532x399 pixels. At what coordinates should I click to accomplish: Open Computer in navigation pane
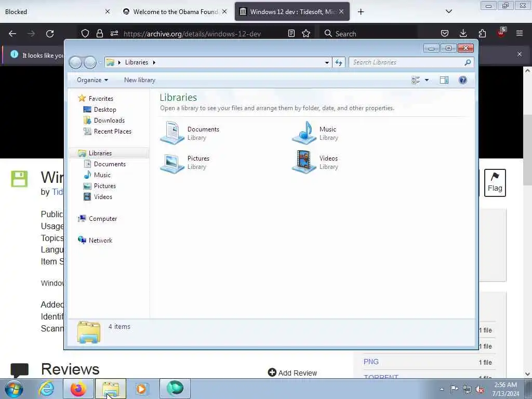102,219
